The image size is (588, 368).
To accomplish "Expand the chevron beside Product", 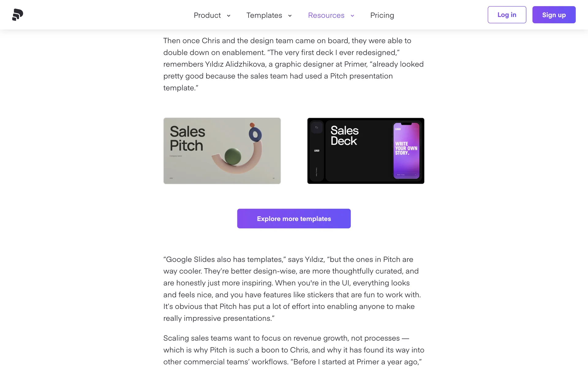I will coord(228,16).
